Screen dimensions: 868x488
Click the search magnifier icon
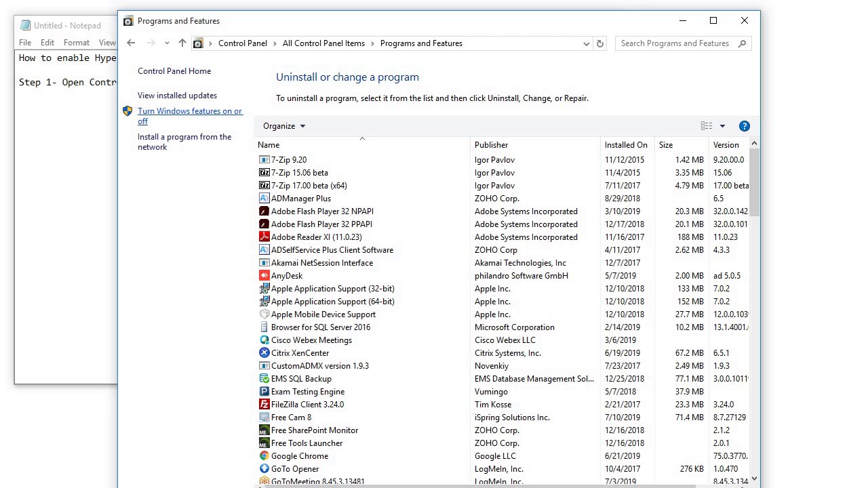tap(742, 43)
